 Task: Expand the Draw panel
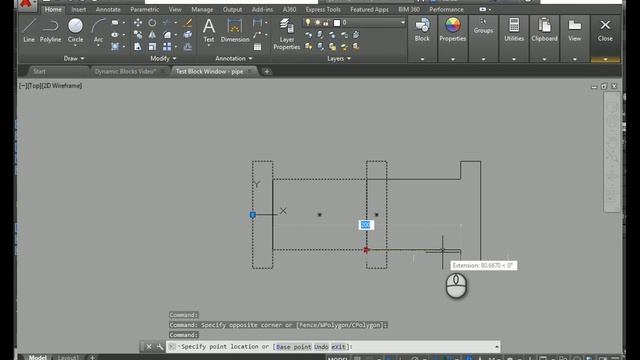(x=74, y=58)
